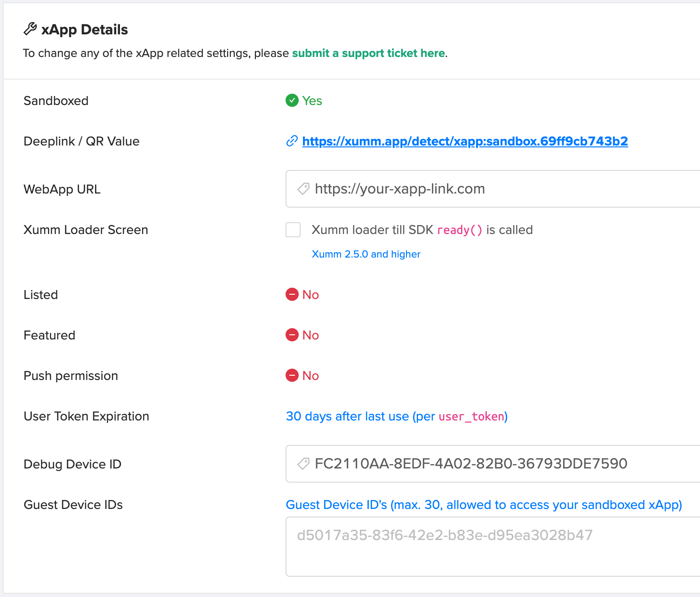The height and width of the screenshot is (597, 700).
Task: Open the xumm.app sandbox deeplink URL
Action: [x=465, y=141]
